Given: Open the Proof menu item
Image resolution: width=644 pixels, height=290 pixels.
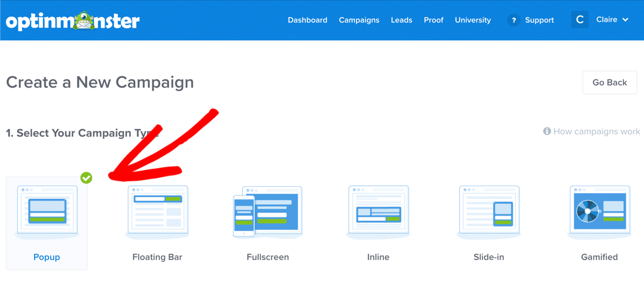Looking at the screenshot, I should tap(434, 20).
